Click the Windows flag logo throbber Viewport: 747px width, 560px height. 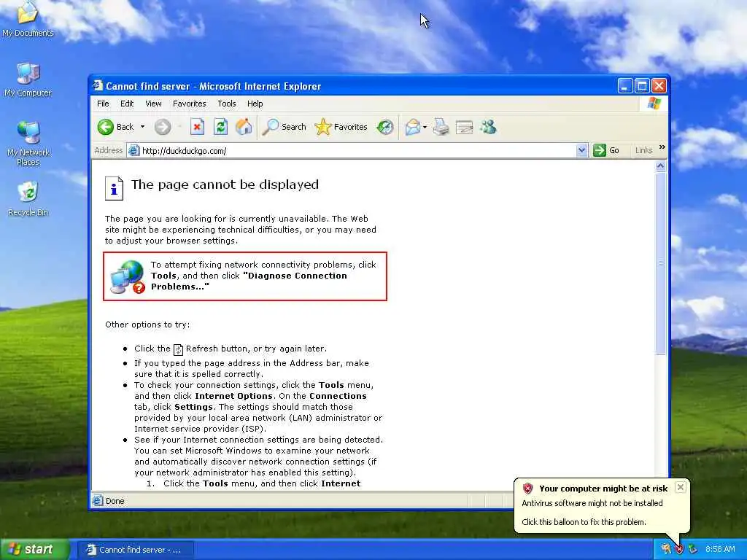click(x=654, y=104)
